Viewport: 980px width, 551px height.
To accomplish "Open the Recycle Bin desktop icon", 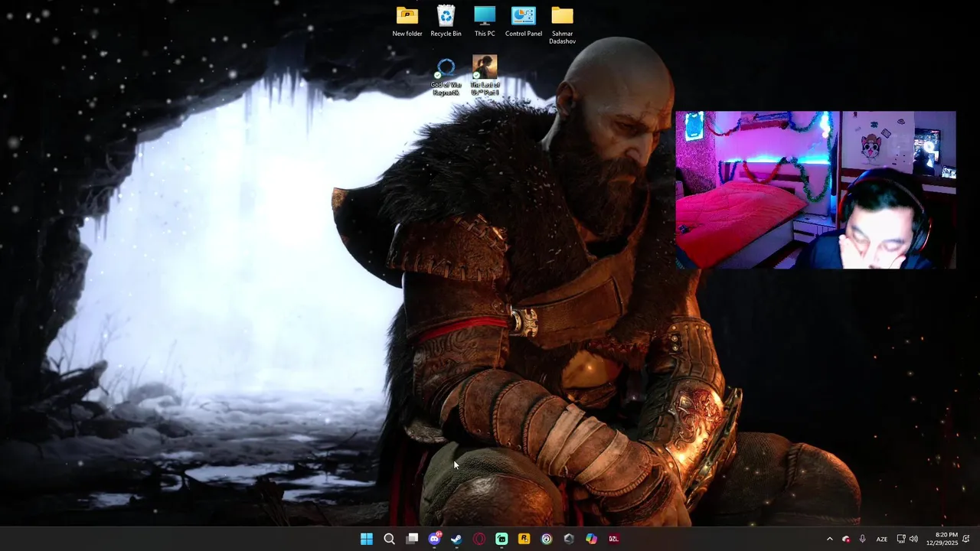I will (x=446, y=21).
